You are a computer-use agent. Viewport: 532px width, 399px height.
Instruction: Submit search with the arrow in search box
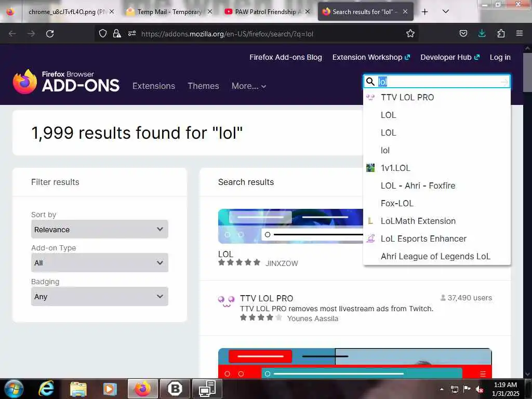(504, 82)
